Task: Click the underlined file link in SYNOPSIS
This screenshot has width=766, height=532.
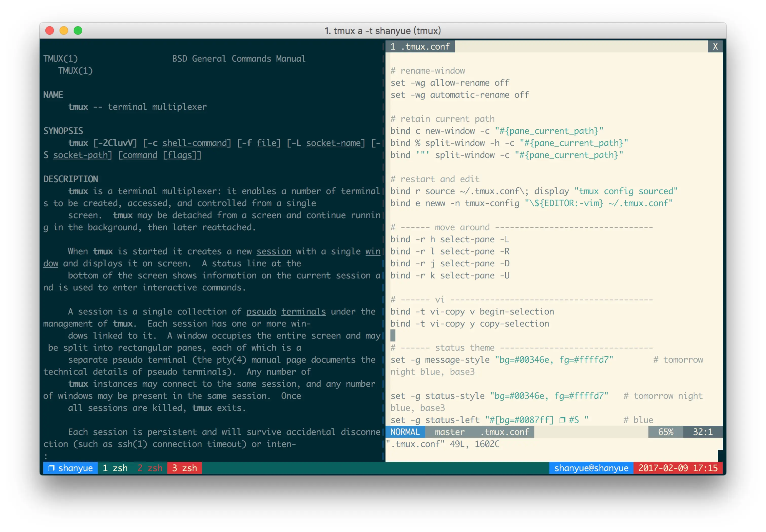Action: pyautogui.click(x=267, y=143)
